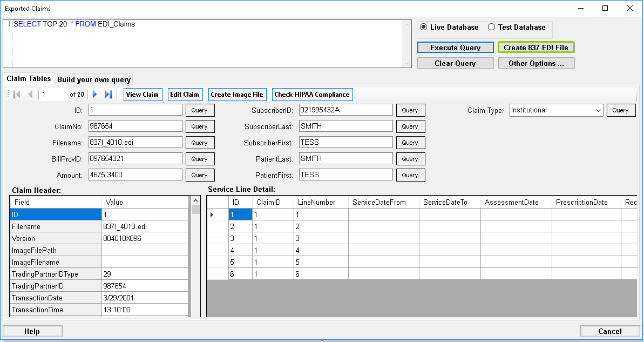Maximize the Exported Claims window
This screenshot has height=342, width=644.
pos(605,8)
